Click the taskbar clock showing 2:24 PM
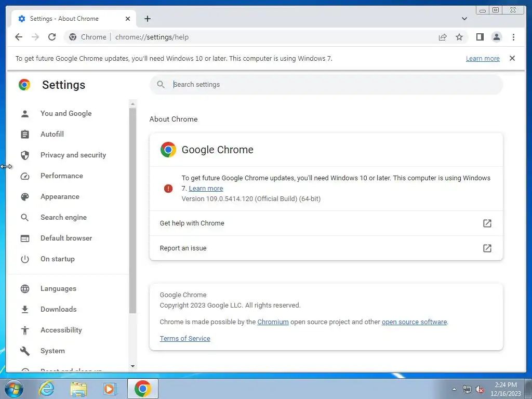The image size is (532, 399). [x=506, y=389]
